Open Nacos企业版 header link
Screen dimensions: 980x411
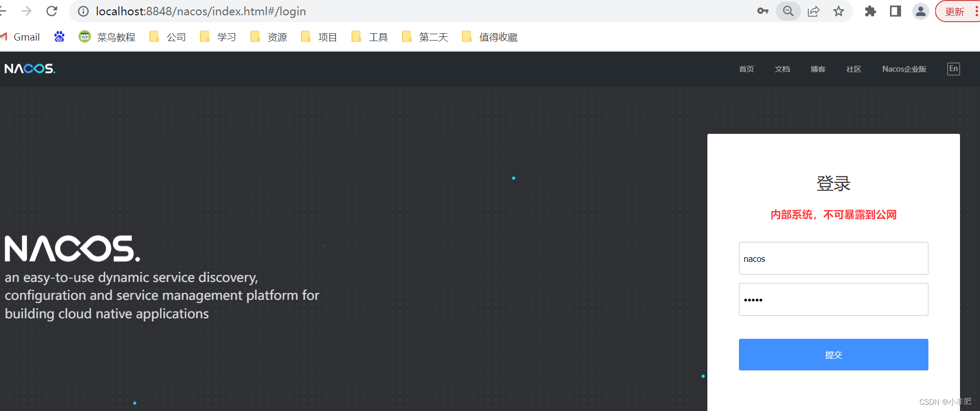[x=904, y=69]
